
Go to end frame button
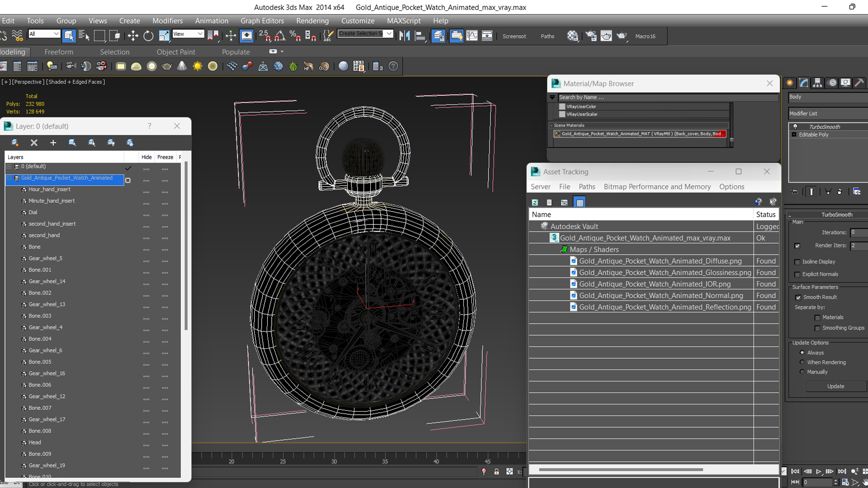pos(842,471)
